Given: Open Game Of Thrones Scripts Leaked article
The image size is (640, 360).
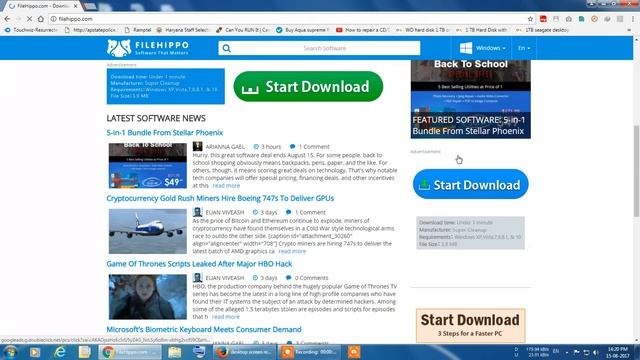Looking at the screenshot, I should 199,264.
